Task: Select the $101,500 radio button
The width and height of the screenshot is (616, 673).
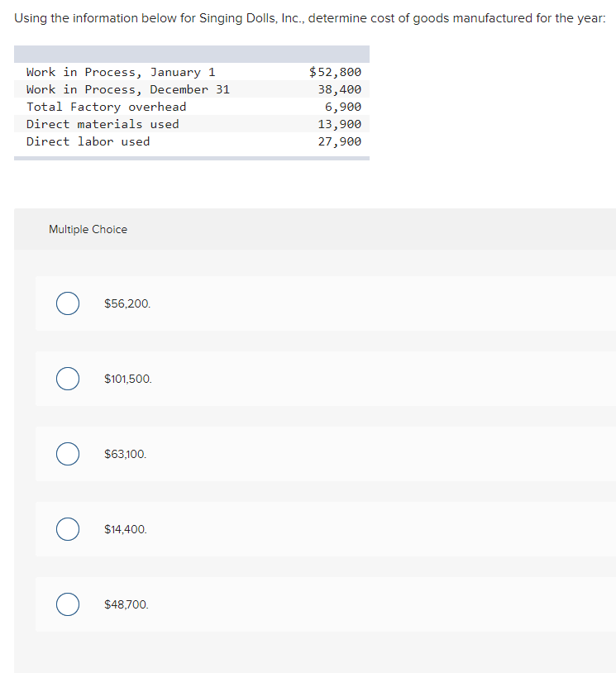Action: [67, 379]
